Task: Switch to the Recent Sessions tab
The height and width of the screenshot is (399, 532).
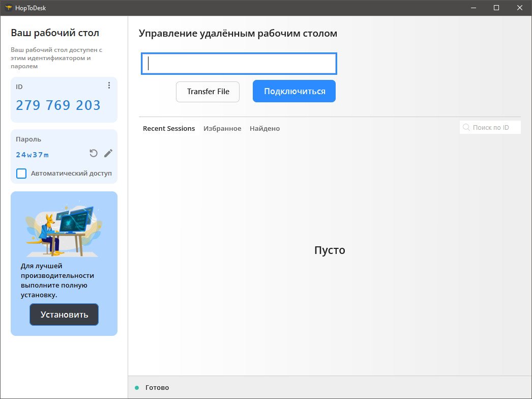Action: pos(169,128)
